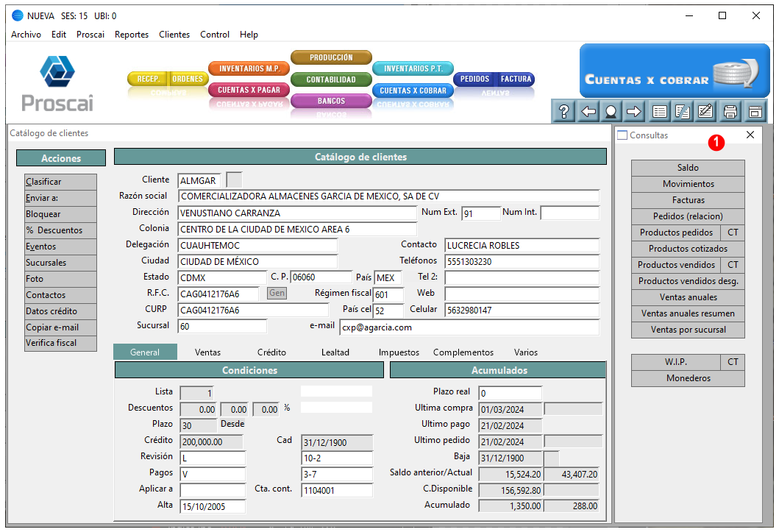
Task: Open the Monederos query
Action: [x=688, y=378]
